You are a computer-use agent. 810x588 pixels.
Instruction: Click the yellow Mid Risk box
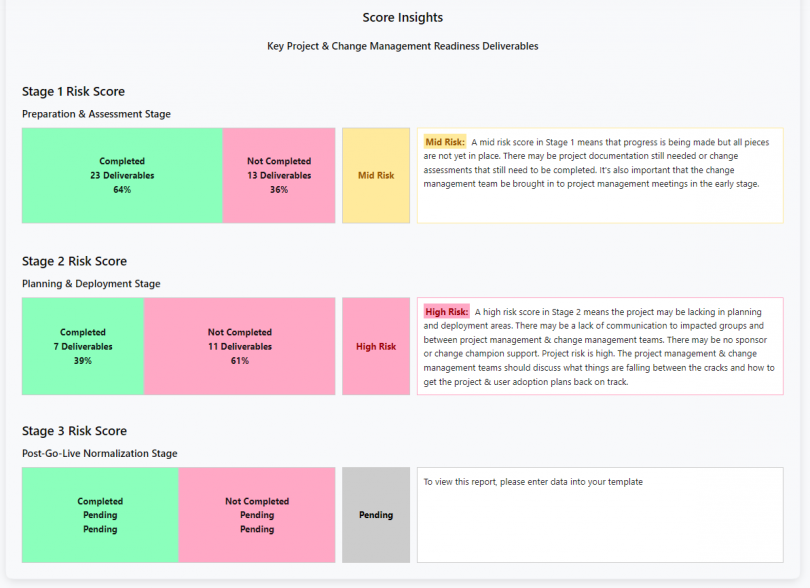click(x=376, y=175)
